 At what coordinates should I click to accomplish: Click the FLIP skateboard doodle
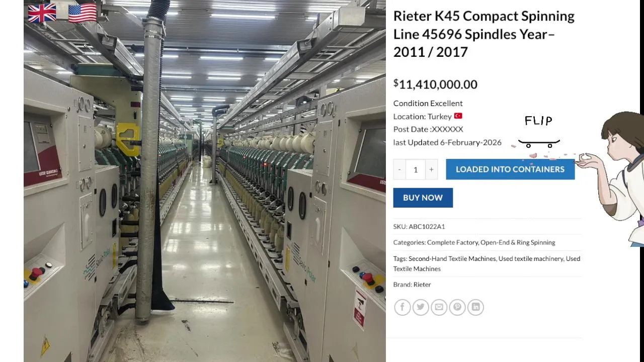tap(539, 132)
